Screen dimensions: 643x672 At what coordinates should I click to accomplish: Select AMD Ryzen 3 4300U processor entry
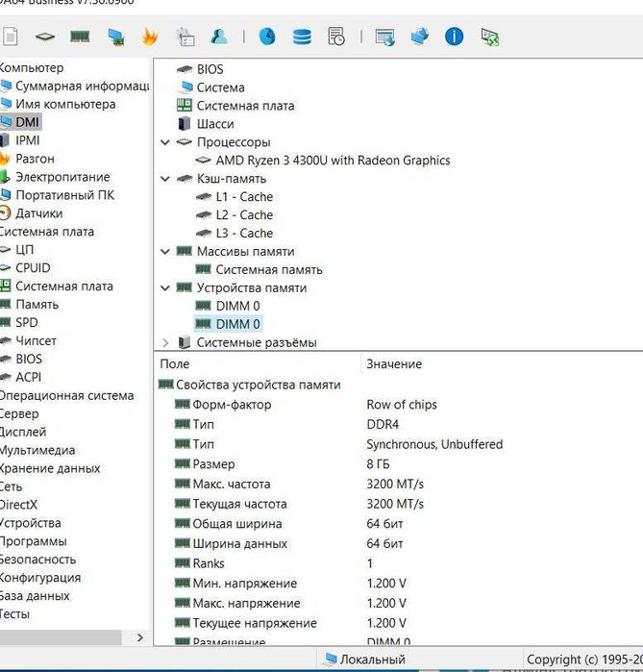pyautogui.click(x=333, y=161)
